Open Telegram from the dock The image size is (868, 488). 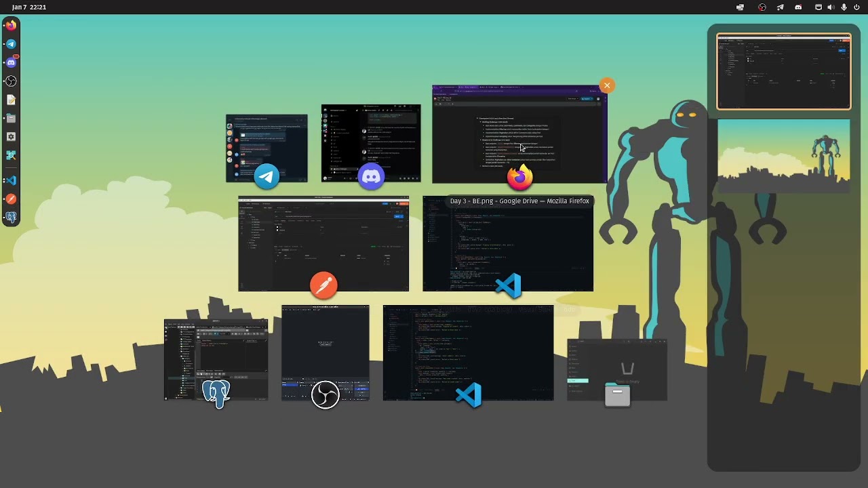pos(11,44)
